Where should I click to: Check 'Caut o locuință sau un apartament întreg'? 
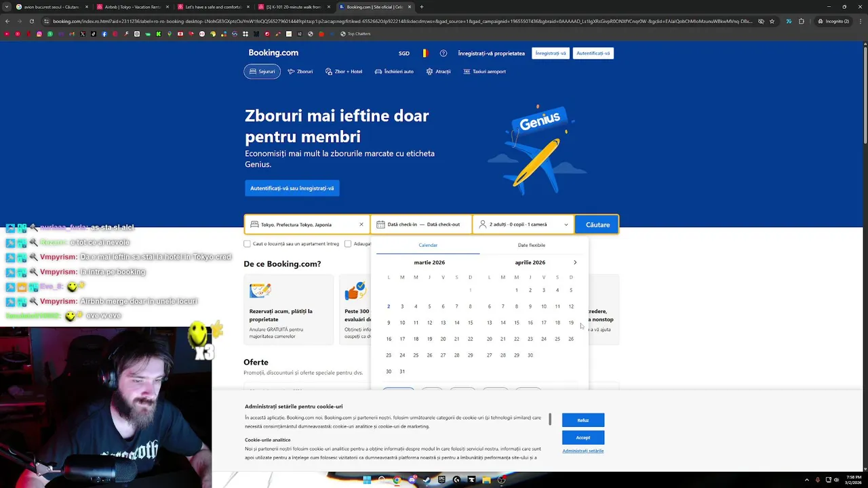247,244
